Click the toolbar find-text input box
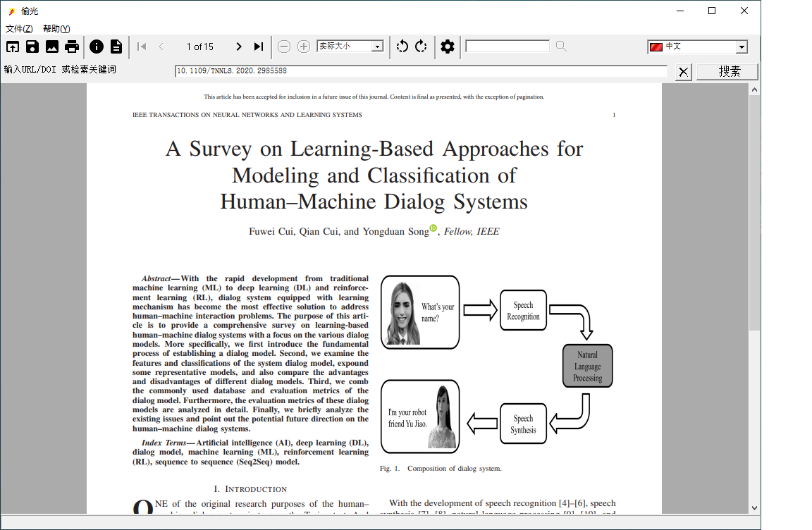The image size is (812, 530). coord(508,46)
